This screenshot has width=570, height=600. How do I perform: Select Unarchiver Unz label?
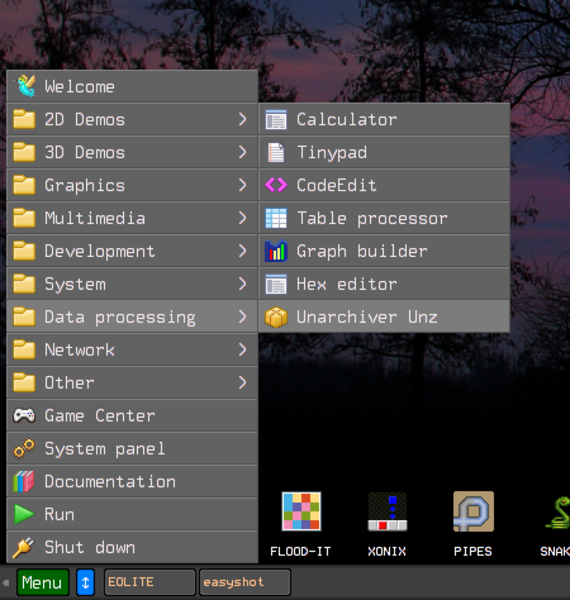(367, 317)
